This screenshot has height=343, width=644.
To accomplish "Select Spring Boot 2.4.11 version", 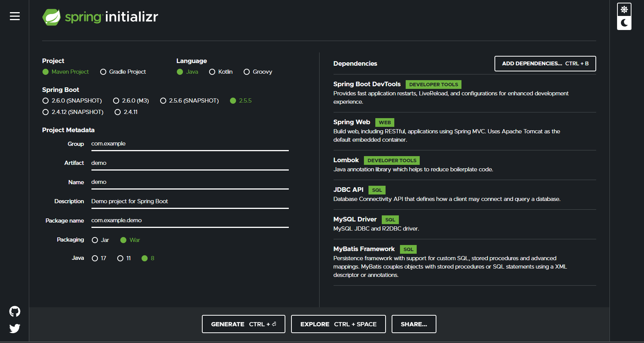I will click(x=126, y=112).
